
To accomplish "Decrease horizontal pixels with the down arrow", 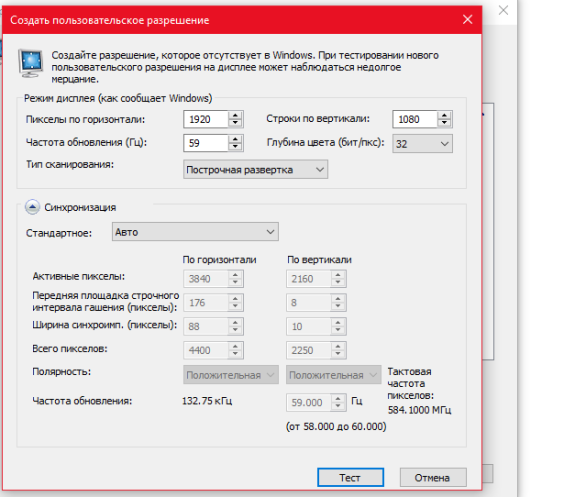I will 235,123.
